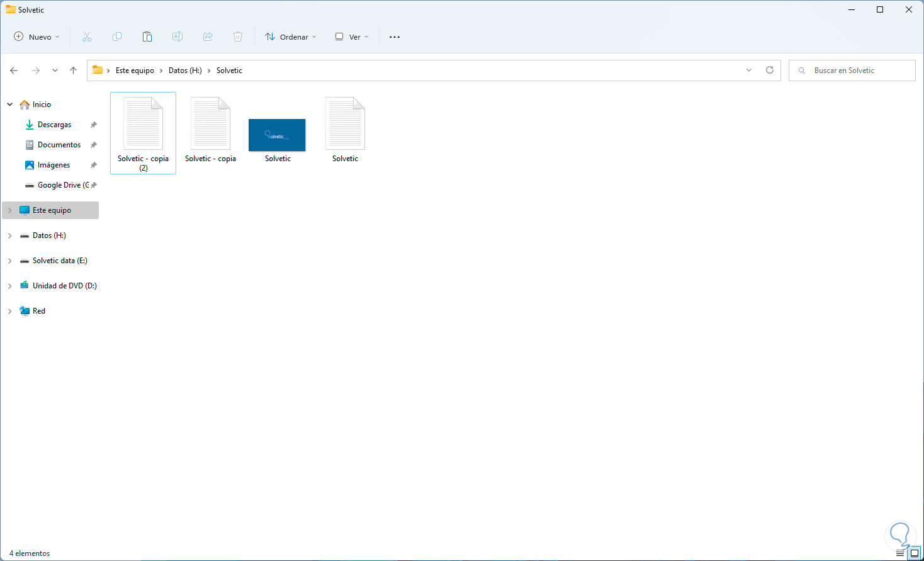924x561 pixels.
Task: Click the folder icon in address bar
Action: coord(98,70)
